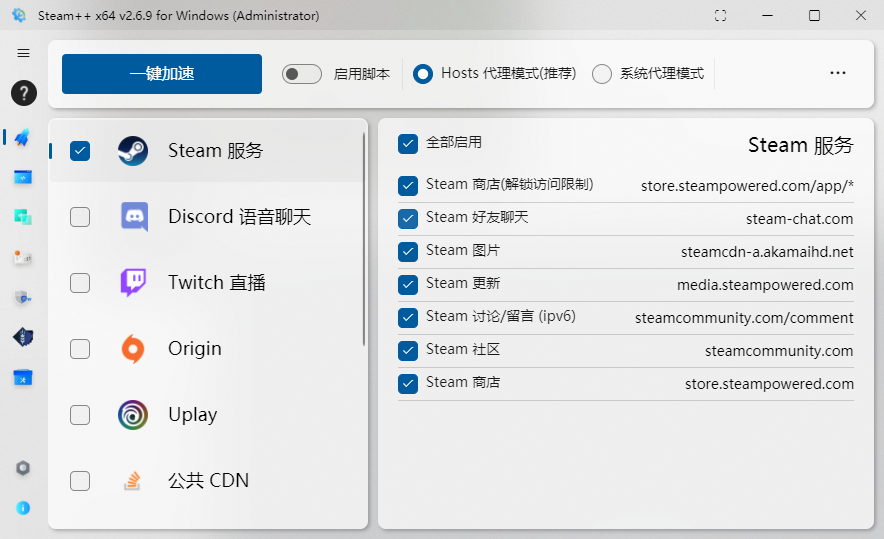This screenshot has height=539, width=884.
Task: Click the Steam logo icon
Action: tap(133, 151)
